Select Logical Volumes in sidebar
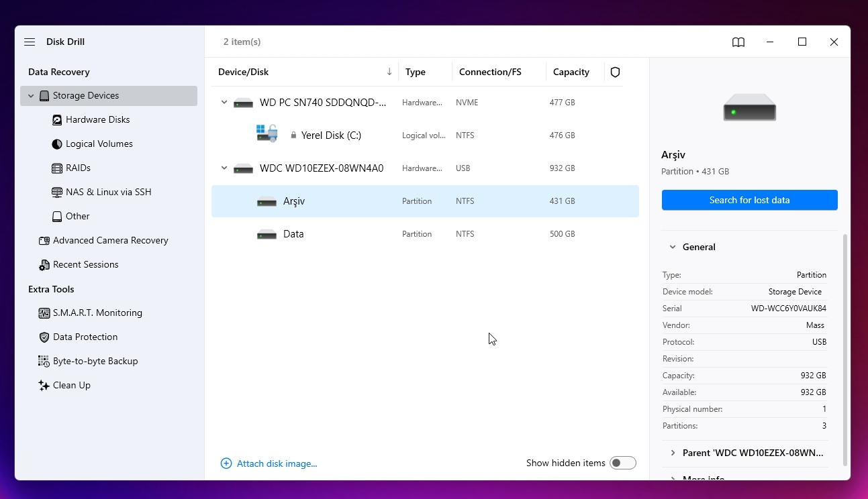The image size is (868, 499). pos(99,144)
